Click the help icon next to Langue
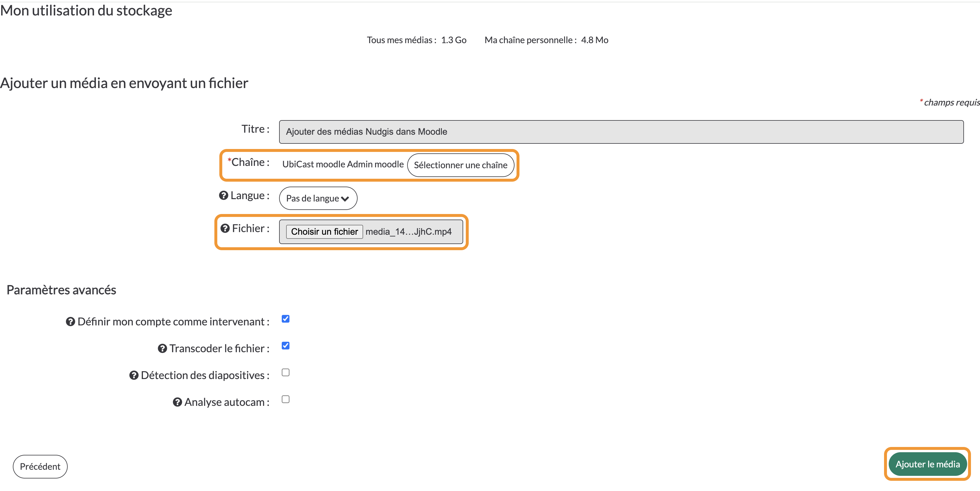Viewport: 980px width, 491px height. 223,195
